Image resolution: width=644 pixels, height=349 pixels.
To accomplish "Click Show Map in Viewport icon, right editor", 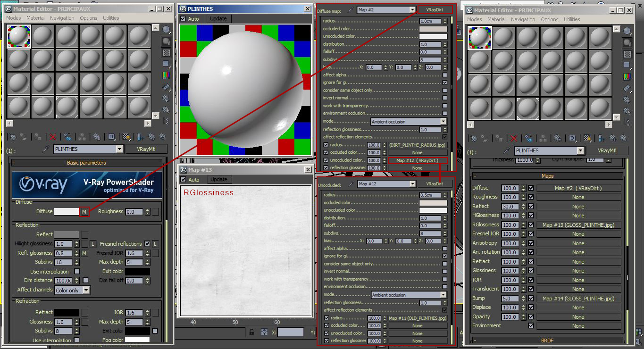I will click(587, 138).
